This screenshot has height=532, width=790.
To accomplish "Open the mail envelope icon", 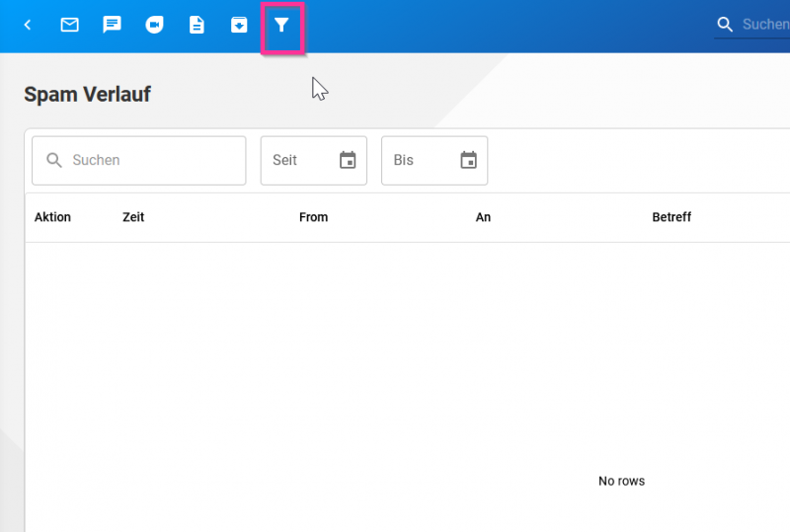I will 69,25.
